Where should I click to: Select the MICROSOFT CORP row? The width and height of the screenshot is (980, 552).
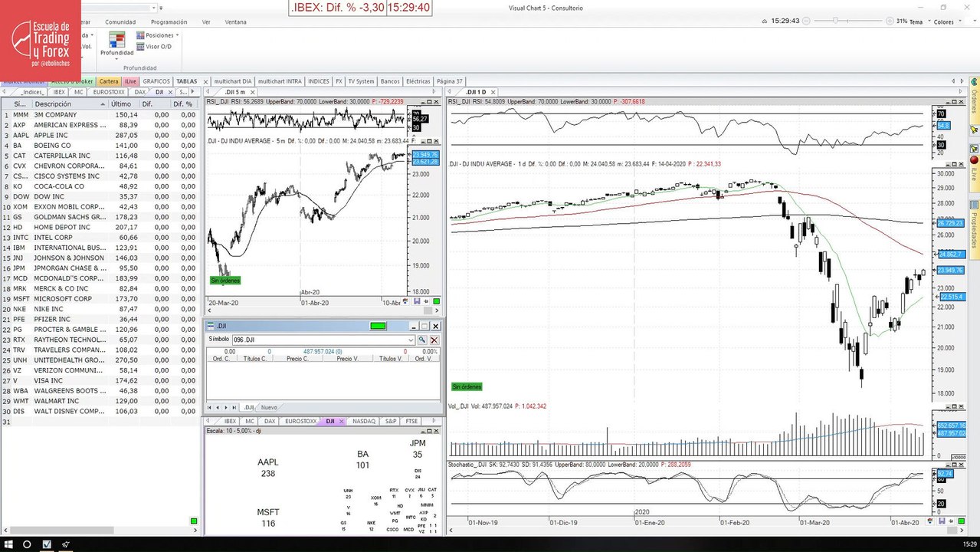click(100, 299)
